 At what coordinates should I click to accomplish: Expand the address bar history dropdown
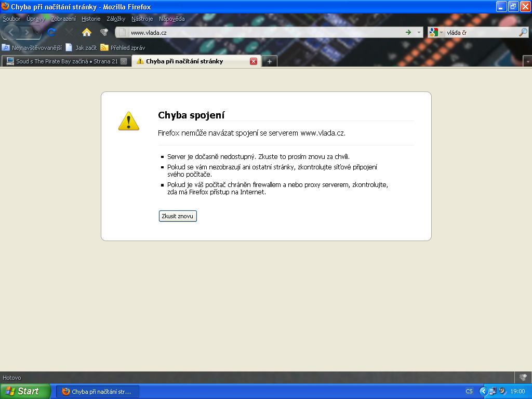click(419, 33)
